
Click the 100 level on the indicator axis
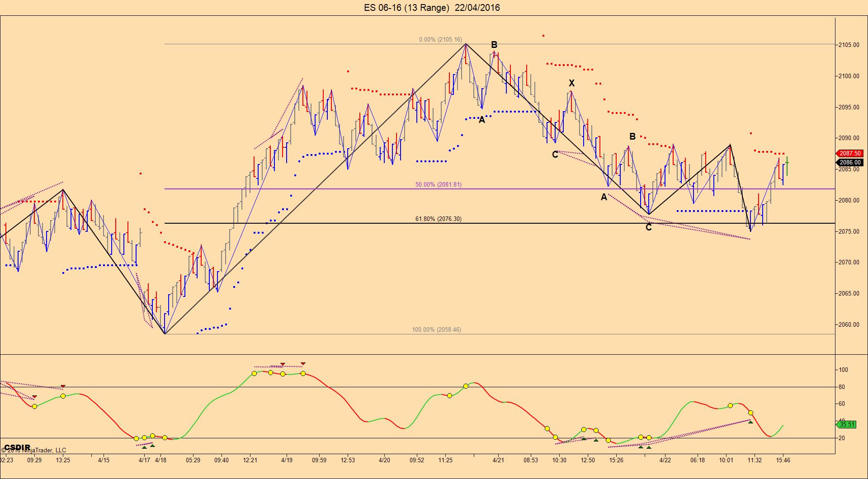pyautogui.click(x=844, y=370)
